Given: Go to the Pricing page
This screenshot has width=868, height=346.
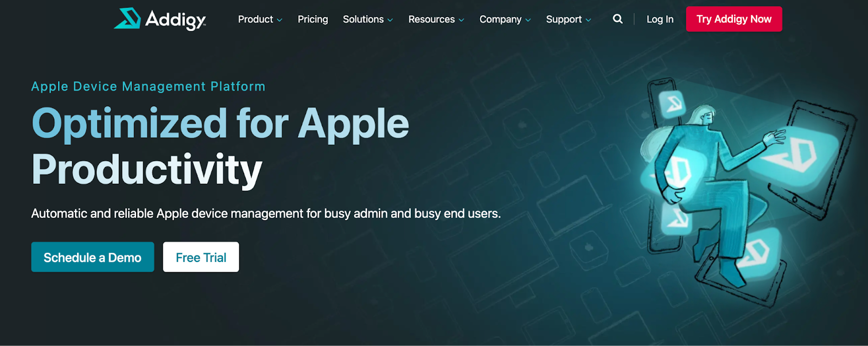Looking at the screenshot, I should (x=313, y=19).
